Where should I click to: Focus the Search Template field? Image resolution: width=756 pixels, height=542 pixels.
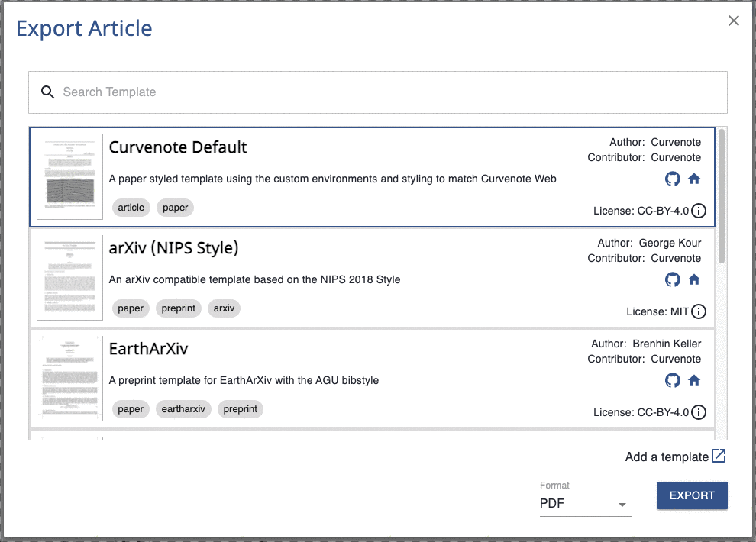tap(378, 92)
